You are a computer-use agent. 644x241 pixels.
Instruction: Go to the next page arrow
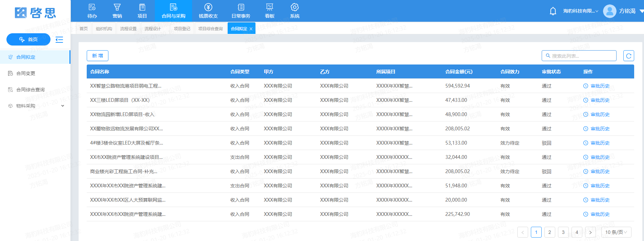click(x=590, y=232)
